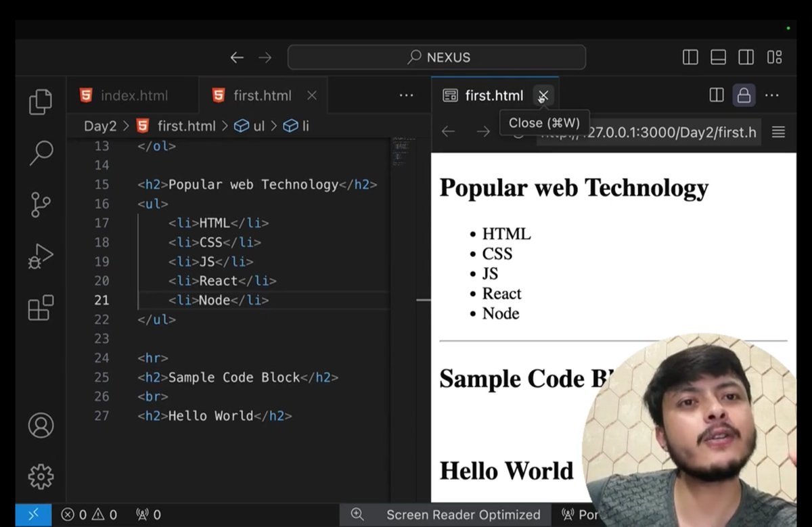Click the hr tag on line 24
This screenshot has height=527, width=812.
pyautogui.click(x=153, y=358)
